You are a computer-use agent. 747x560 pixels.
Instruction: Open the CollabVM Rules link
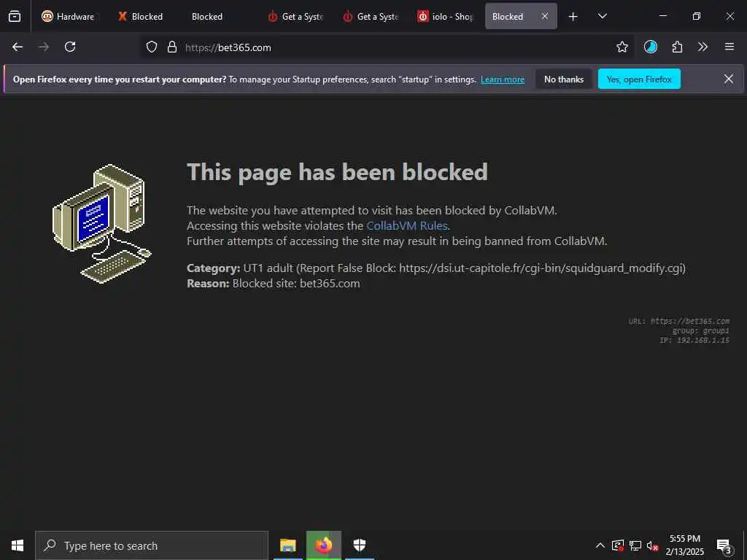click(x=407, y=226)
